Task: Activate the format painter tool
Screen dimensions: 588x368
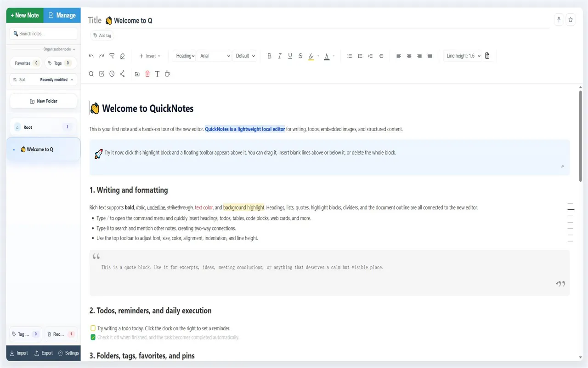Action: (112, 56)
